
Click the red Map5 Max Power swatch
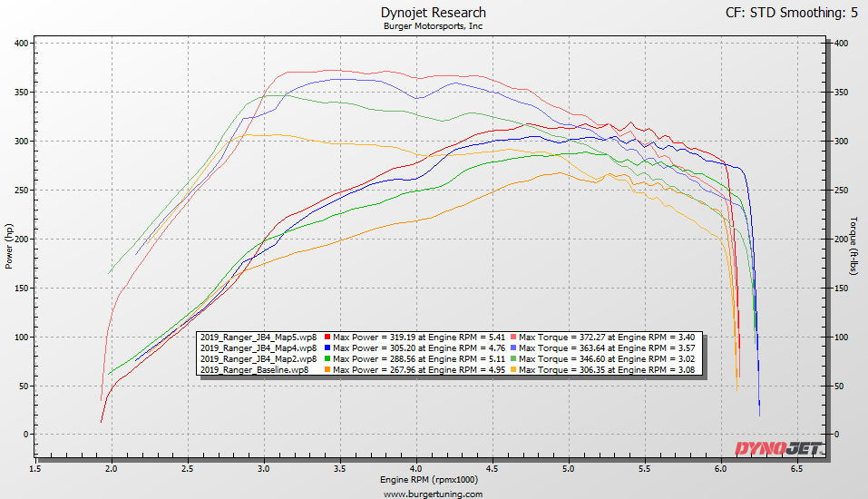327,337
